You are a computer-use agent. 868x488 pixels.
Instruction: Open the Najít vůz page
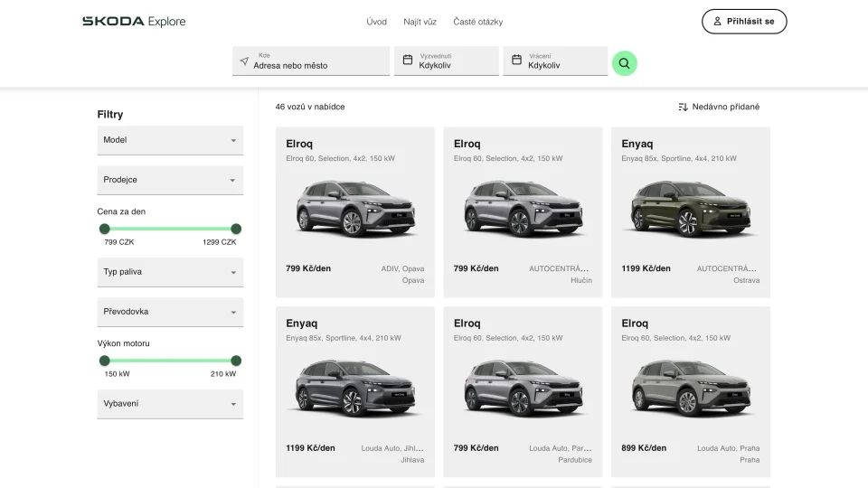pyautogui.click(x=420, y=22)
